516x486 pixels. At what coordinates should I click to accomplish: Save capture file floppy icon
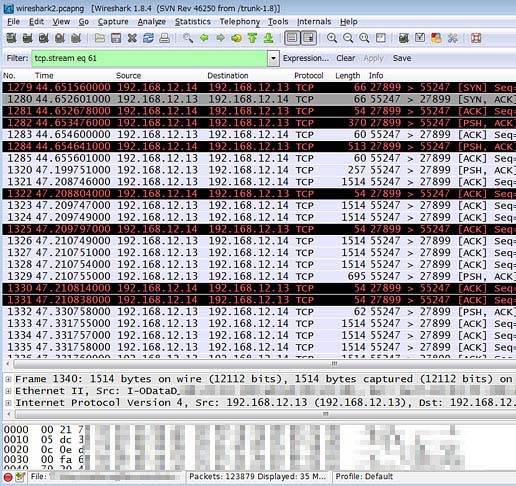pos(116,38)
